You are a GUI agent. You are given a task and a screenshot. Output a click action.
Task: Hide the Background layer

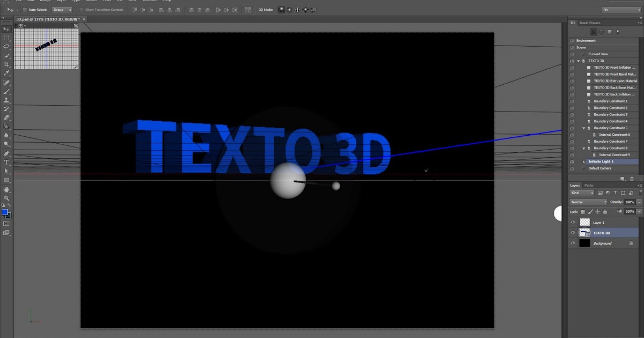point(573,244)
